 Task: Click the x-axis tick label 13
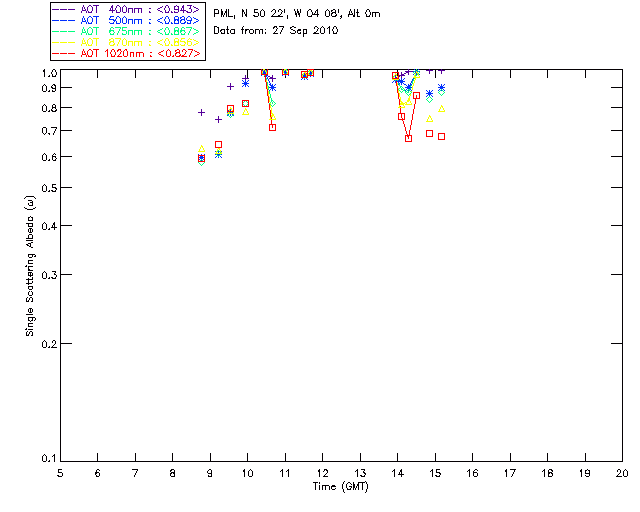tap(360, 473)
